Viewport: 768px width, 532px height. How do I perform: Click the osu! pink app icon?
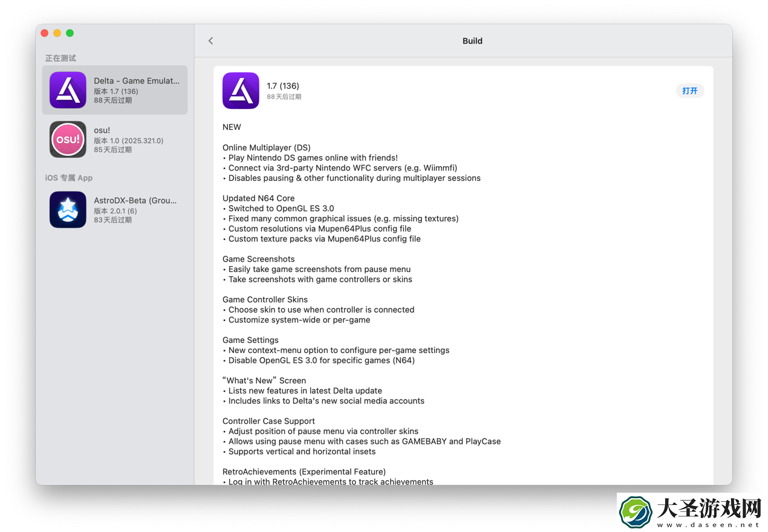pos(68,139)
